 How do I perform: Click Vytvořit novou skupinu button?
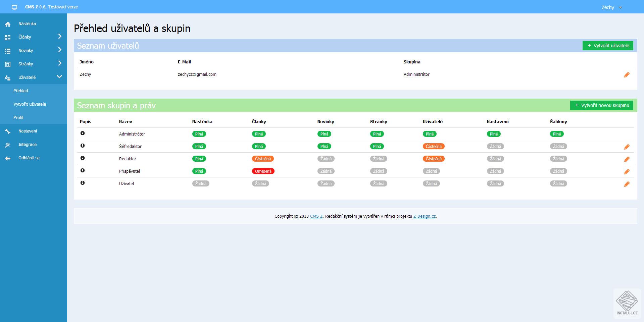tap(602, 105)
